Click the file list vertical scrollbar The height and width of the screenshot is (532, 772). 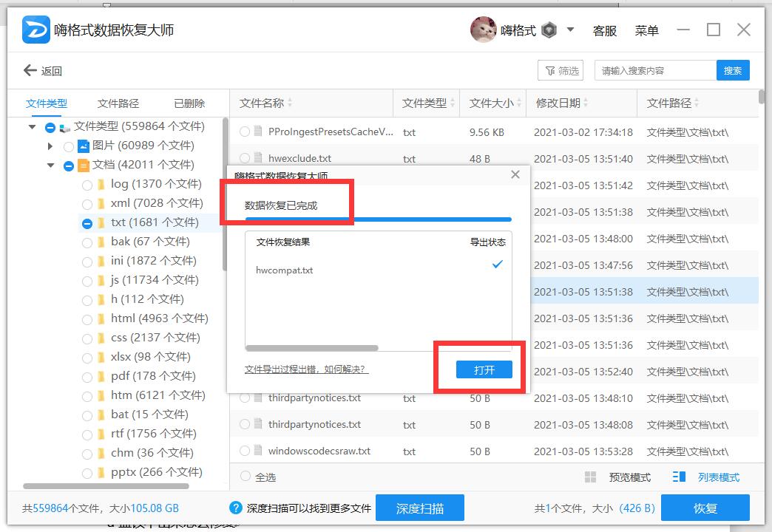click(761, 97)
